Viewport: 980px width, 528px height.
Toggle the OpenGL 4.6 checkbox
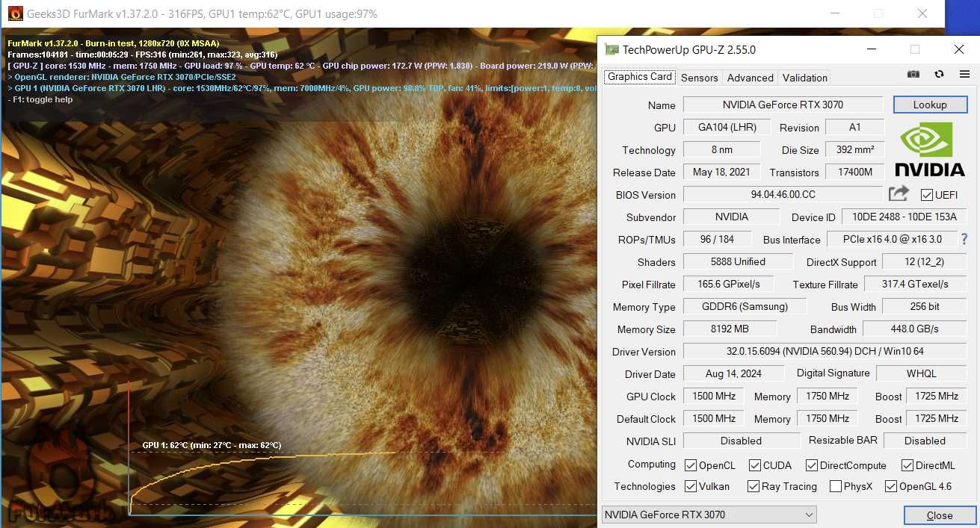tap(891, 486)
